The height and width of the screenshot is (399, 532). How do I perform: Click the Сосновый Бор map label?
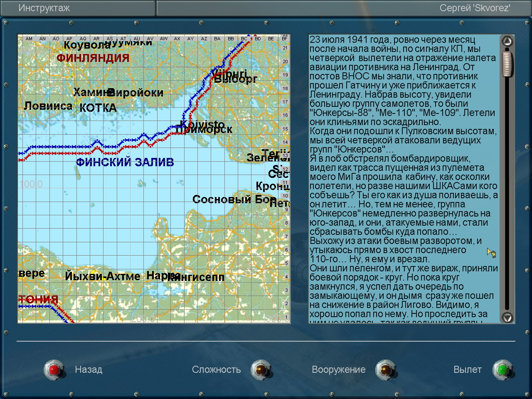(x=234, y=199)
